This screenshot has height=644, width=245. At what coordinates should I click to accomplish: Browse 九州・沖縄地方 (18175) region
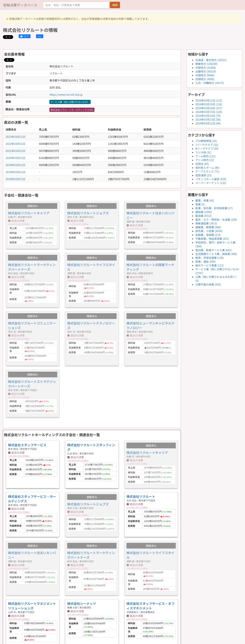[x=210, y=83]
